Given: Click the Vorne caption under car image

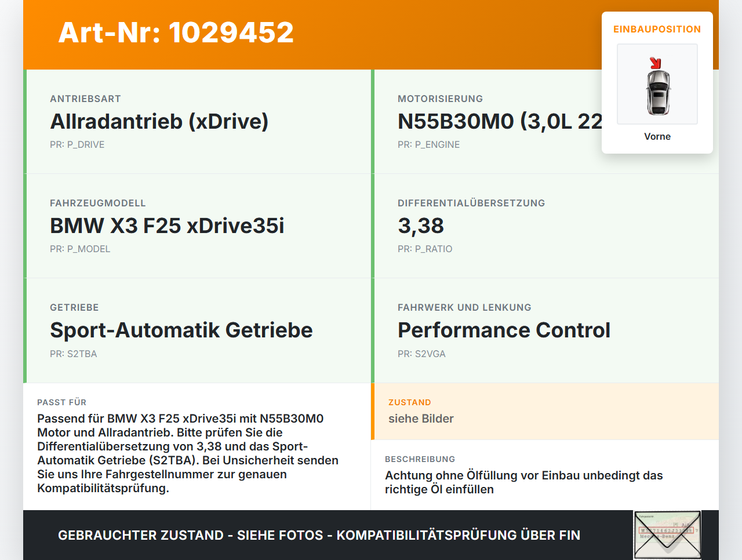Looking at the screenshot, I should tap(657, 136).
